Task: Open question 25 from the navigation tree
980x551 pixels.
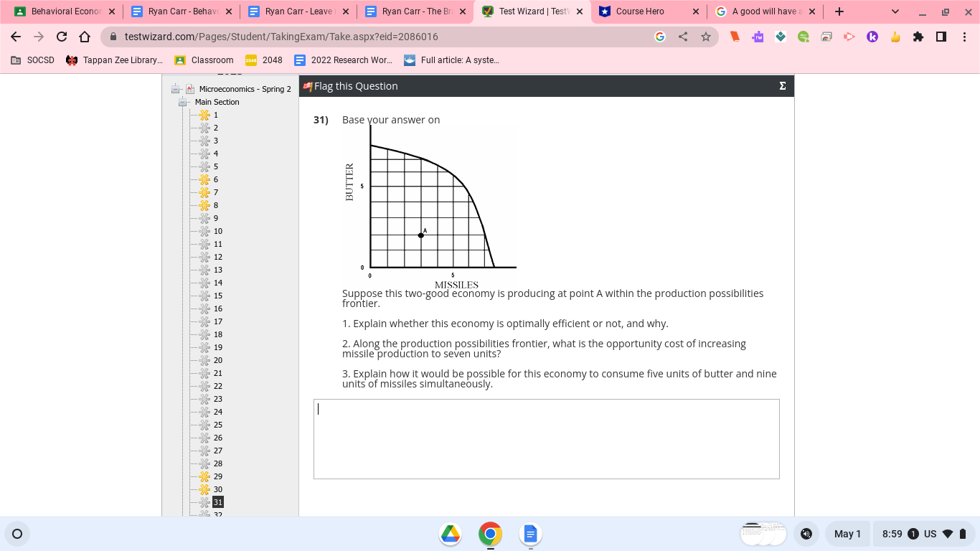Action: point(217,425)
